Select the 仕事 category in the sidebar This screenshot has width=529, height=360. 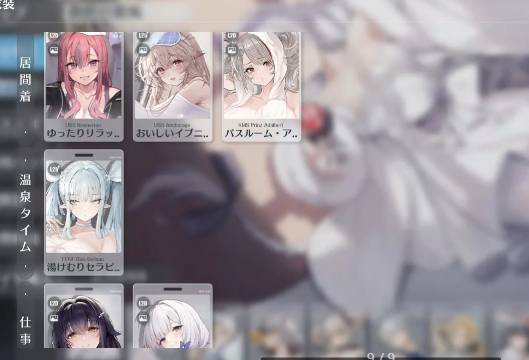25,331
